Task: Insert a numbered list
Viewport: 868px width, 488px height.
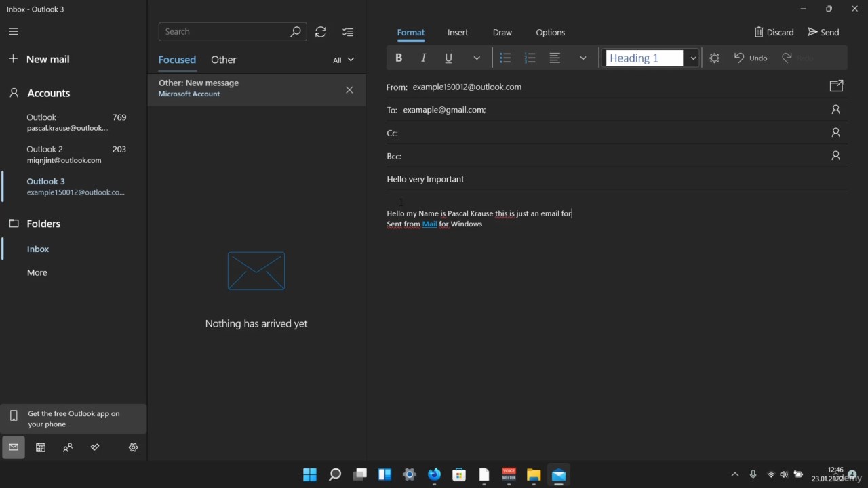Action: coord(530,58)
